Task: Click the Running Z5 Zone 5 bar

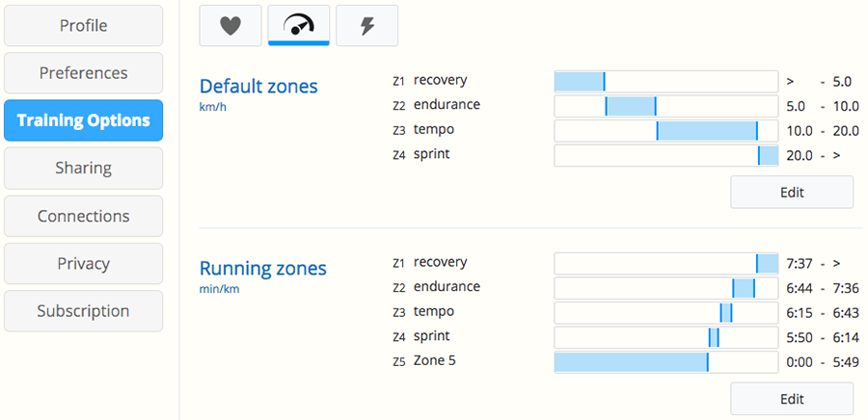Action: tap(665, 362)
